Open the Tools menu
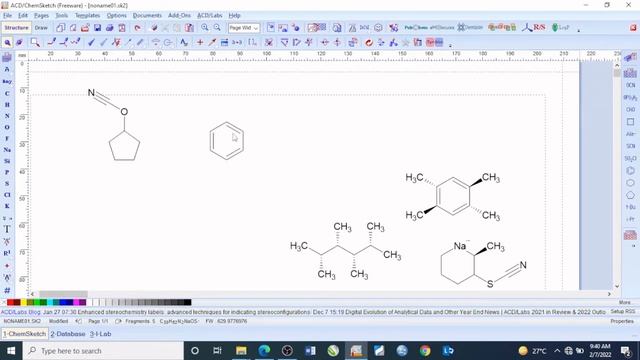Image resolution: width=640 pixels, height=360 pixels. point(62,16)
